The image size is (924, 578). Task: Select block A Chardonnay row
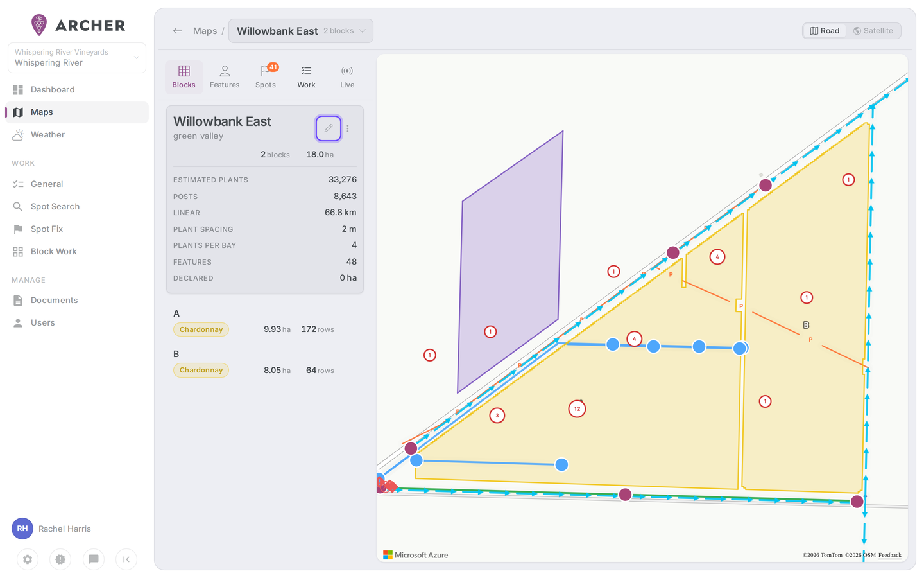pyautogui.click(x=264, y=322)
